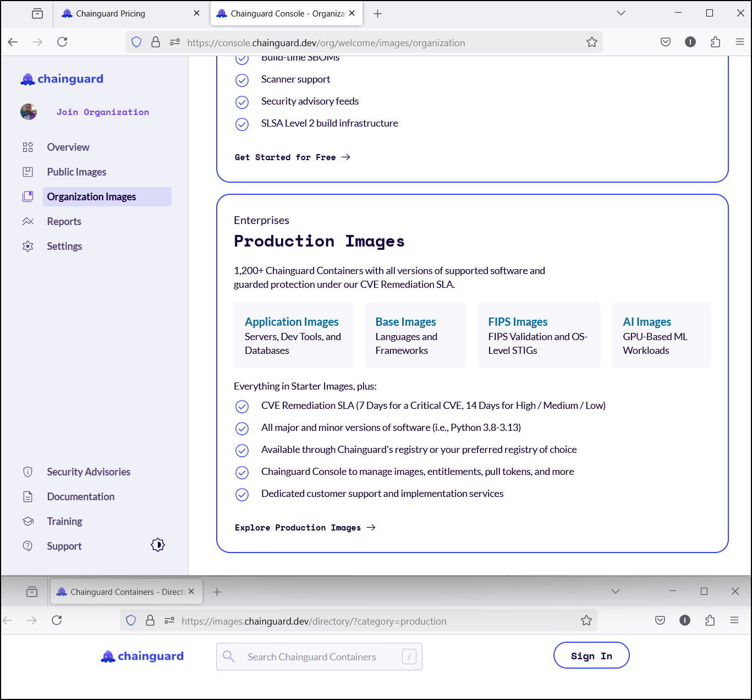
Task: Click the Settings gear icon in the sidebar
Action: click(x=28, y=247)
